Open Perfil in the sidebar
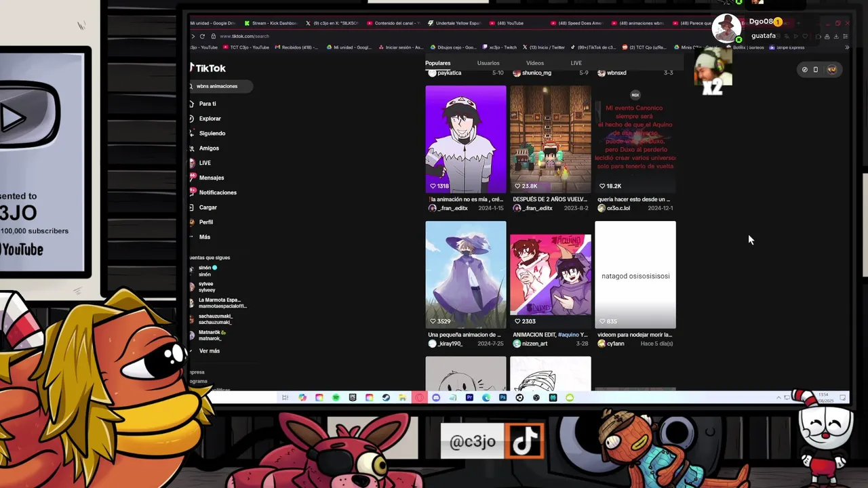This screenshot has width=868, height=488. (x=205, y=222)
